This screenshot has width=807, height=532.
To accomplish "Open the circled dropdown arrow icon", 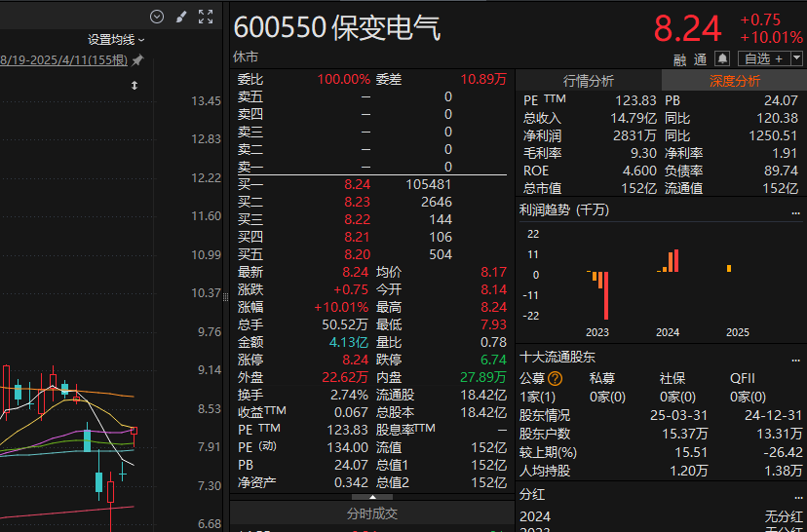I will [x=157, y=17].
